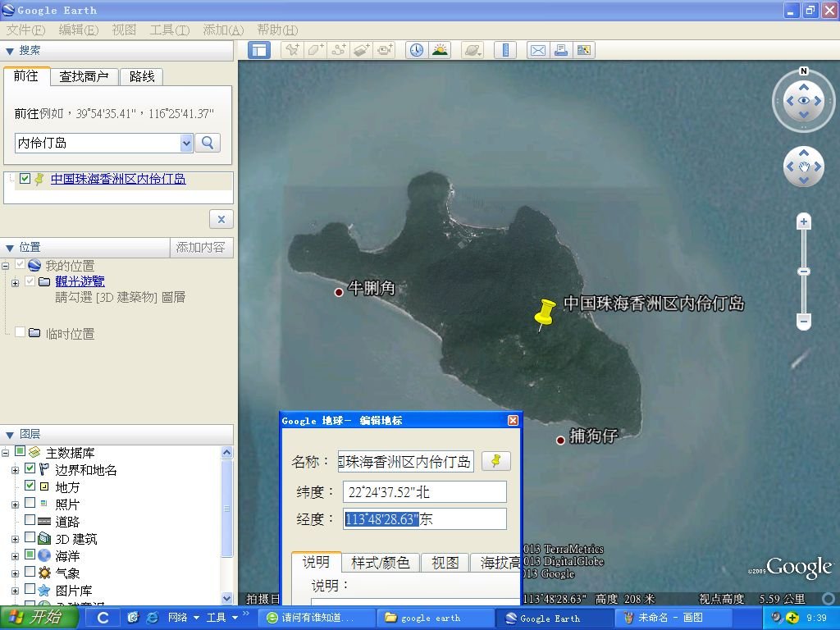Close the 编辑地标 dialog

tap(513, 421)
